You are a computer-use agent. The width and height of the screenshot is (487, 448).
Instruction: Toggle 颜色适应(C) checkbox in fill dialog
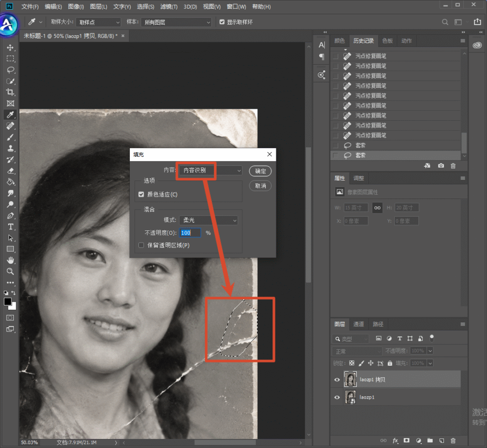coord(141,194)
